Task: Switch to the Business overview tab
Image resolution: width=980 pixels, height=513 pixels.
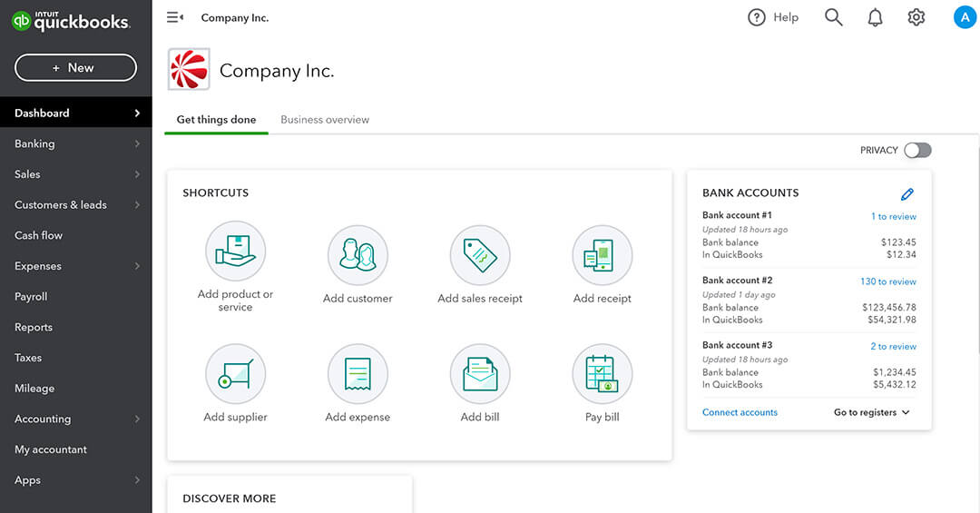Action: point(325,120)
